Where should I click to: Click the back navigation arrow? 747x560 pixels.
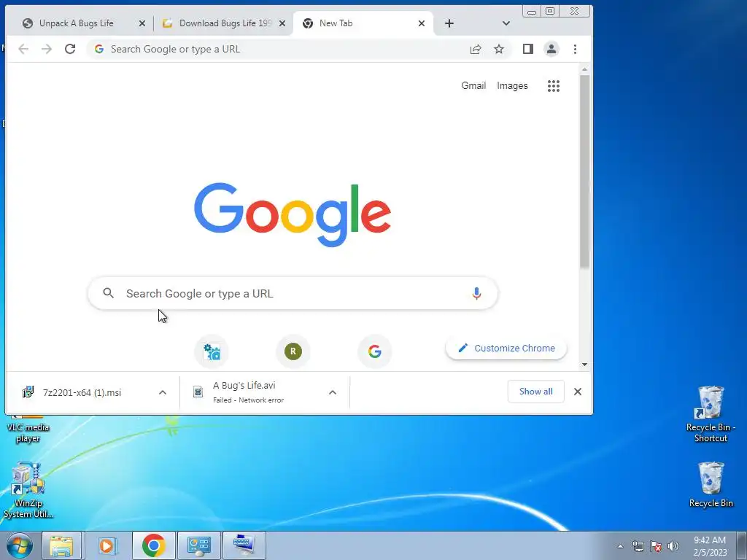pos(23,49)
